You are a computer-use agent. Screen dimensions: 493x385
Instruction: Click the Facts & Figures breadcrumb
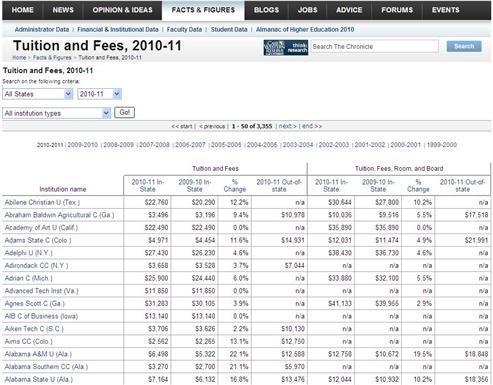(52, 58)
